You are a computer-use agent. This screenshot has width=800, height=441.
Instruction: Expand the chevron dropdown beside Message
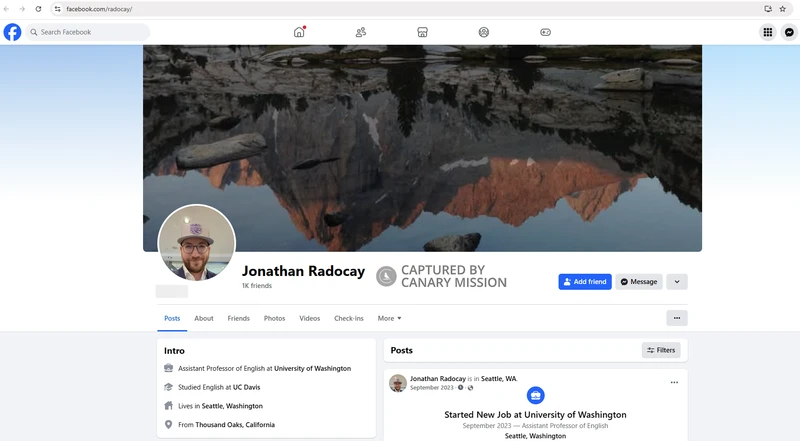tap(677, 282)
